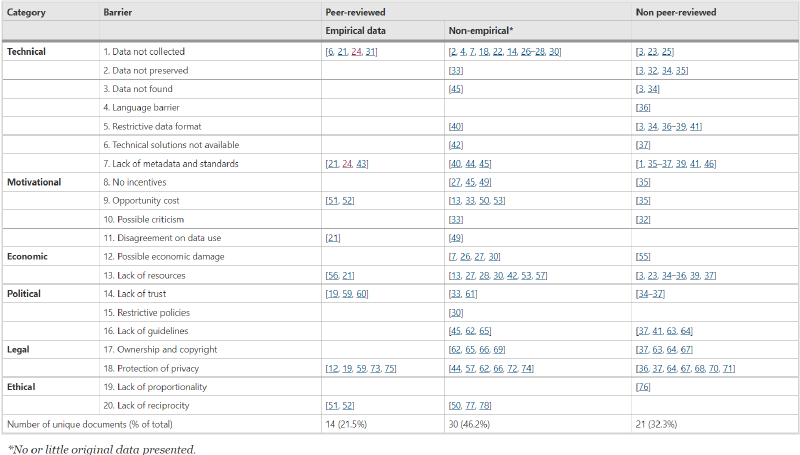
Task: Follow citation 35 in Opportunity cost row
Action: tap(643, 200)
